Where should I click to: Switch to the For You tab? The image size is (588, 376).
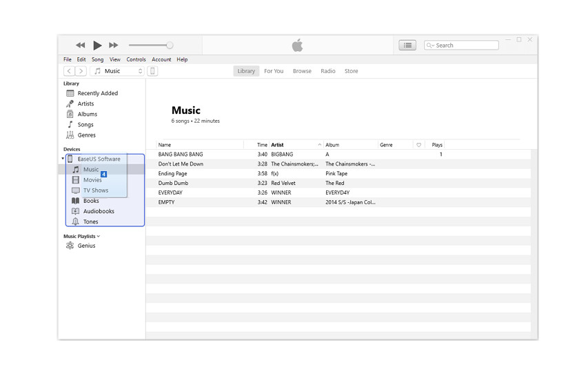tap(274, 71)
